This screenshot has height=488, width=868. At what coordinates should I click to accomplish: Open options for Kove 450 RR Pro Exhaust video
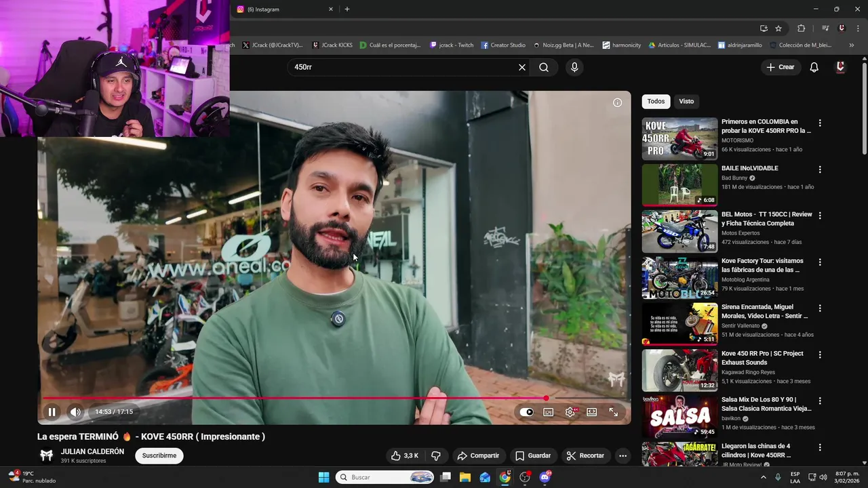(x=820, y=354)
